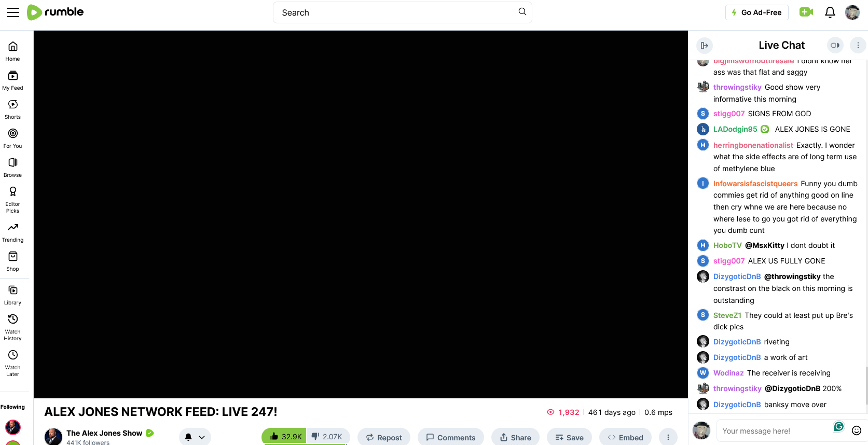Collapse the Live Chat panel
Image resolution: width=868 pixels, height=445 pixels.
(x=704, y=45)
